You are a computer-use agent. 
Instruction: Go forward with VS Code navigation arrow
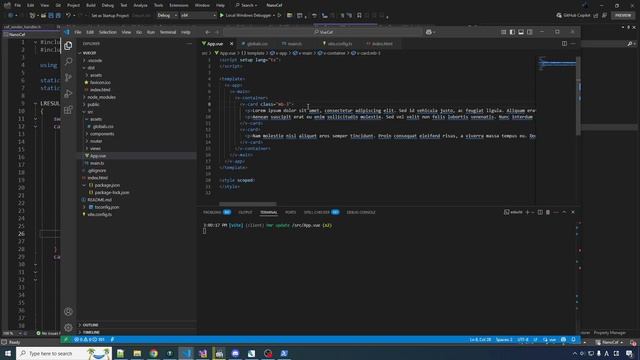(x=217, y=32)
